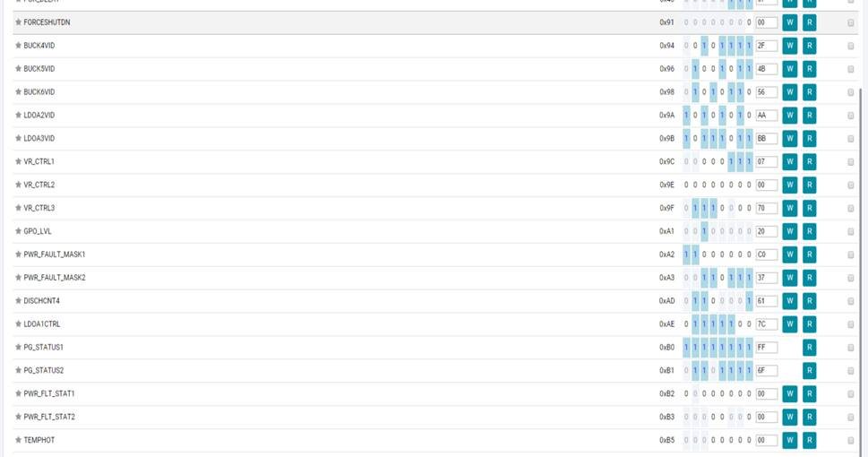Select the VR_CTRL3 row checkbox
The height and width of the screenshot is (457, 868).
[850, 208]
